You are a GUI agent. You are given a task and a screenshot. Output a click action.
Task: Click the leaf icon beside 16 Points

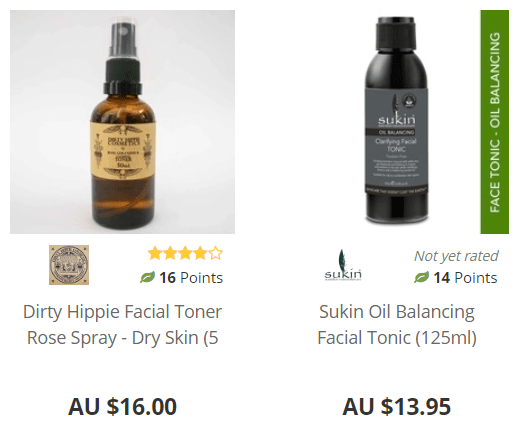tap(147, 277)
